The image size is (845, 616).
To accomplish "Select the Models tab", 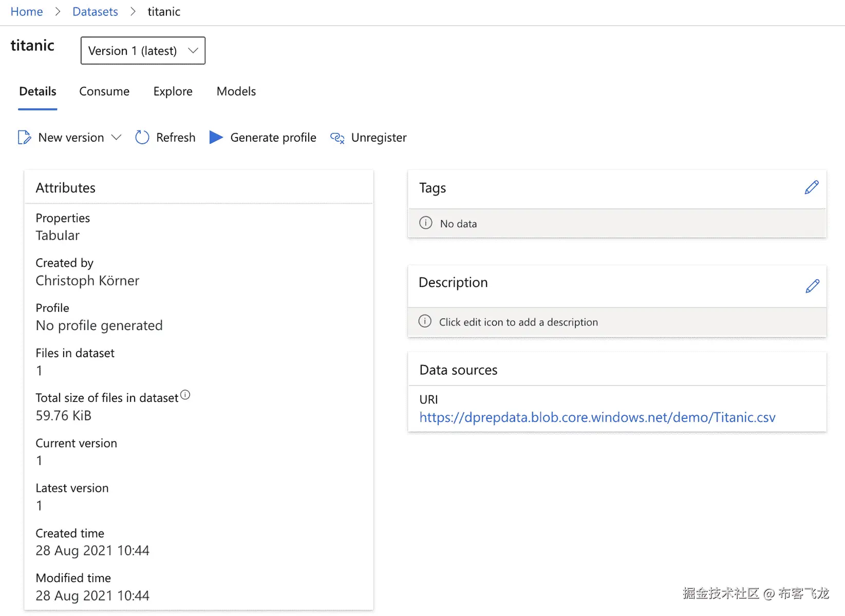I will point(236,91).
